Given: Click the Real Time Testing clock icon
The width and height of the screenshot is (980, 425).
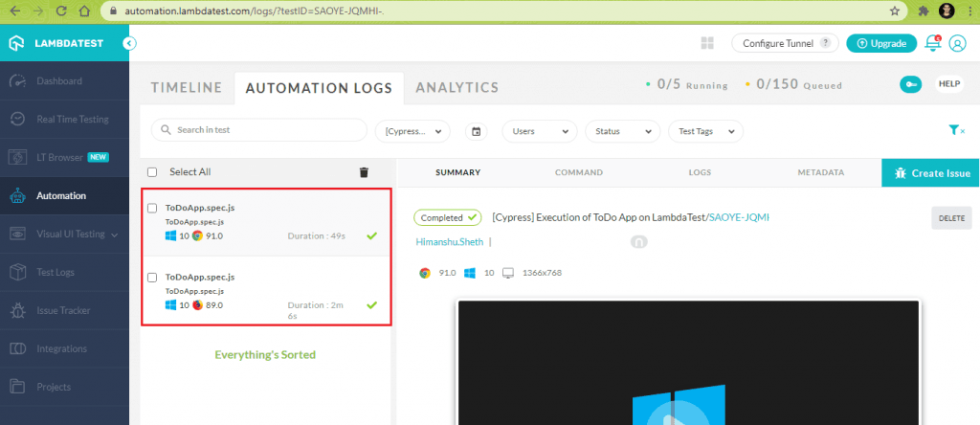Looking at the screenshot, I should (x=18, y=120).
